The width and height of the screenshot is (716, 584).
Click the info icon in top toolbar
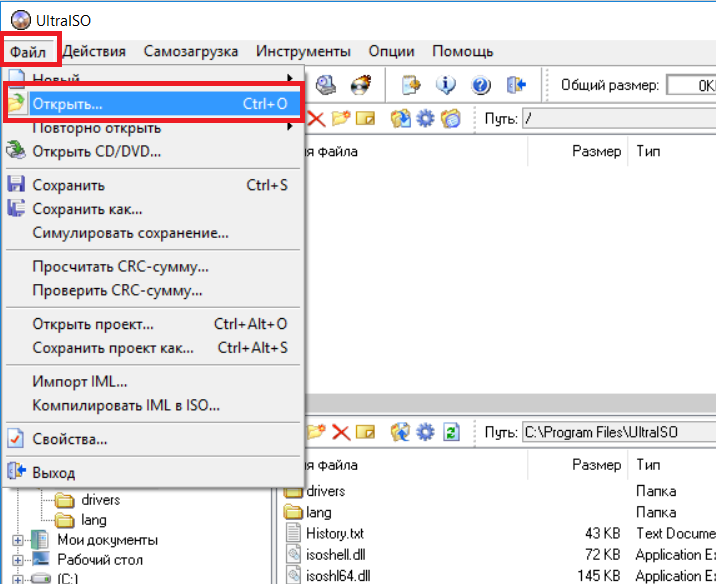tap(447, 85)
